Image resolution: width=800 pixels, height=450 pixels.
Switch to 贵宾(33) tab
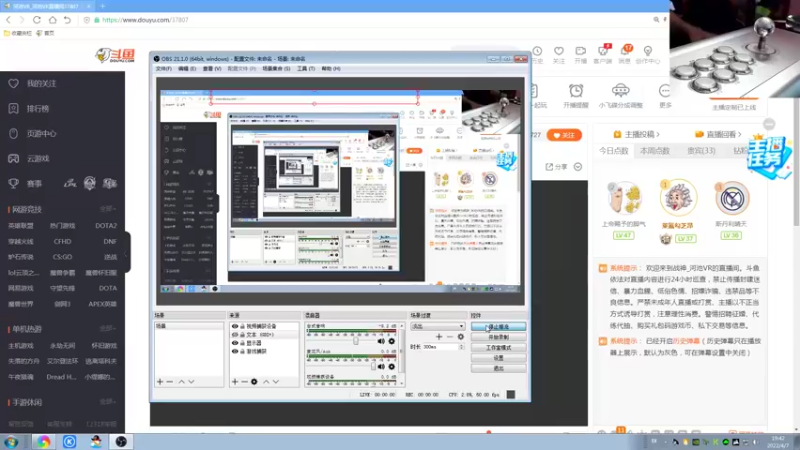point(701,151)
